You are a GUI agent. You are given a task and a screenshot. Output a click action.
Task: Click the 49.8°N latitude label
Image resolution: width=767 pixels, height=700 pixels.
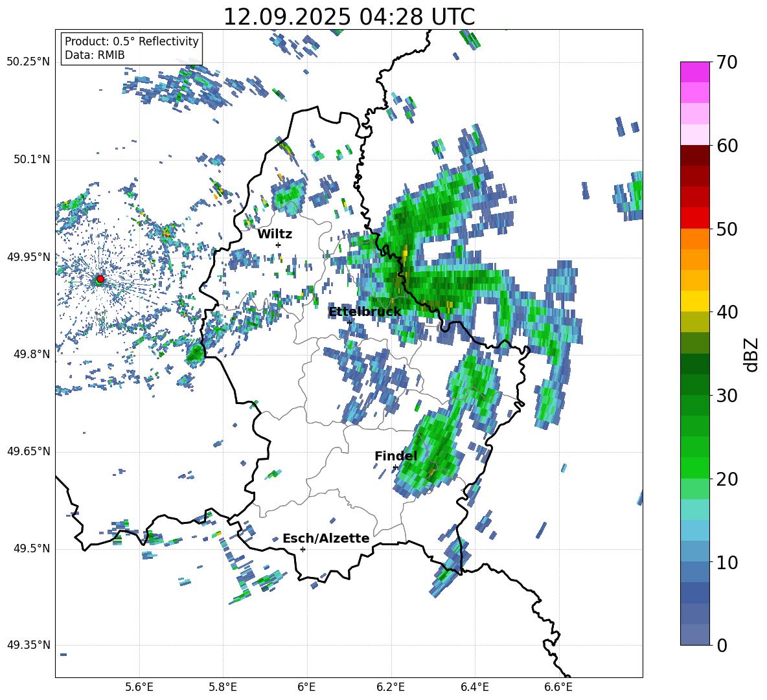click(32, 354)
